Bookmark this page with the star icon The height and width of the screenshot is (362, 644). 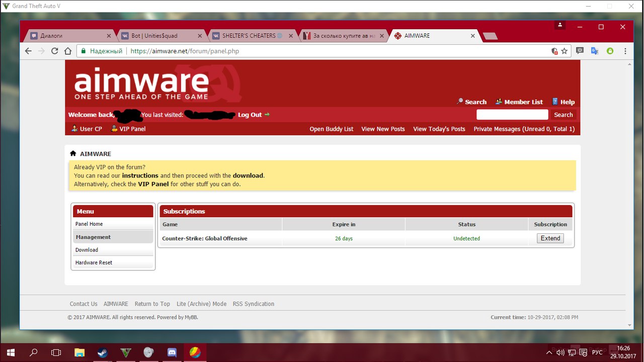point(565,51)
